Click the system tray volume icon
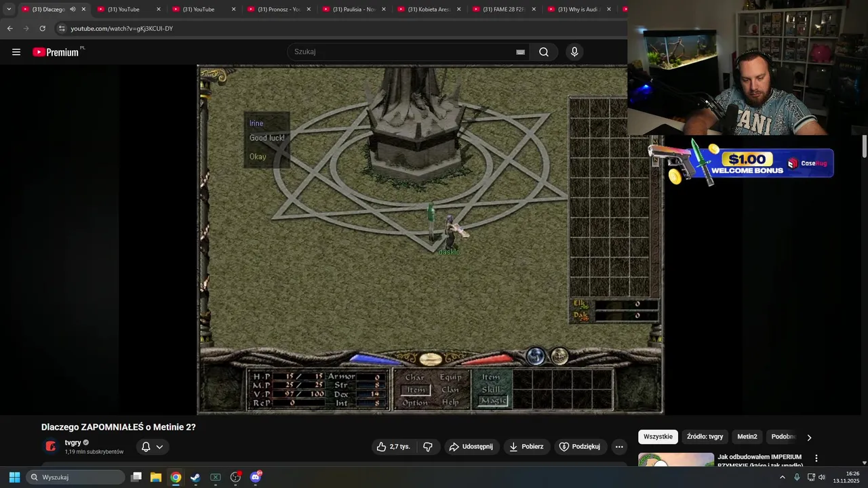 click(x=822, y=477)
